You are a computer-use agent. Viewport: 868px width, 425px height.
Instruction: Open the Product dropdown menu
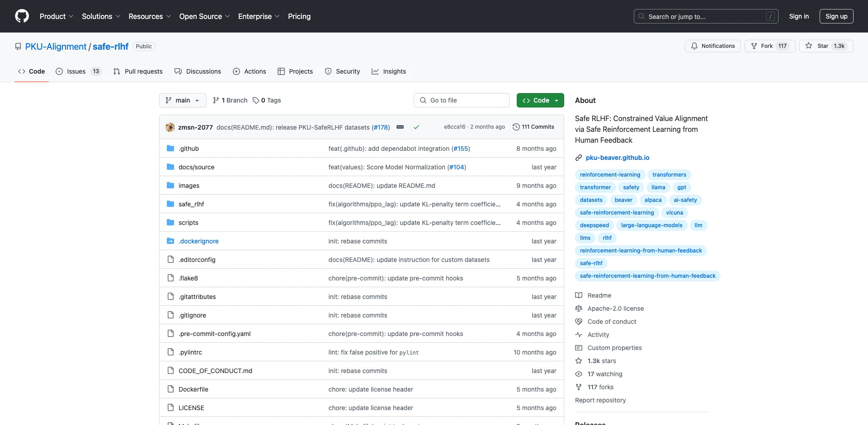(57, 16)
